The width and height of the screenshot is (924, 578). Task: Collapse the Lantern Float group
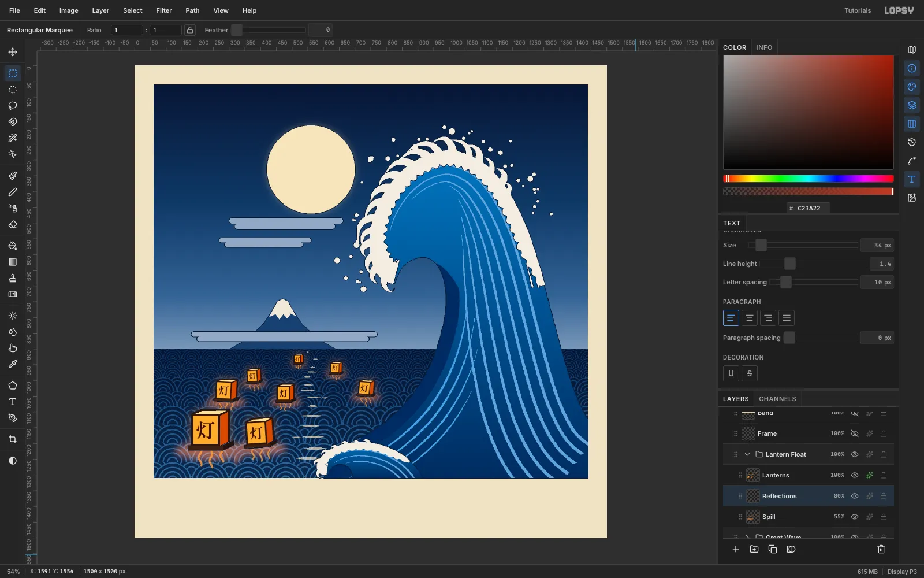coord(747,454)
